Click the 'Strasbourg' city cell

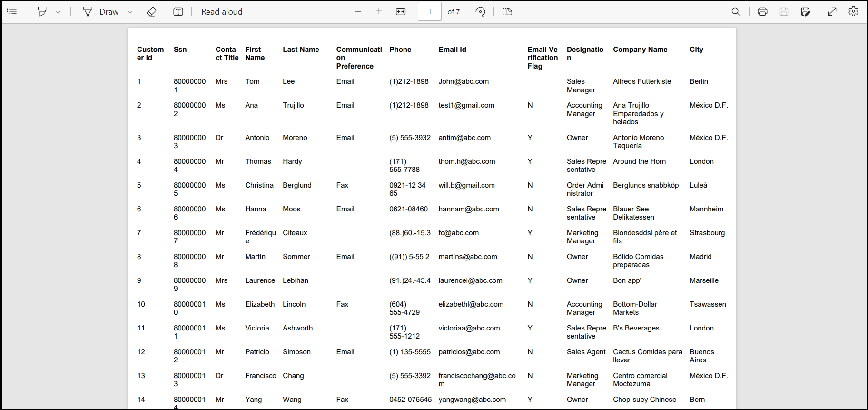[707, 233]
